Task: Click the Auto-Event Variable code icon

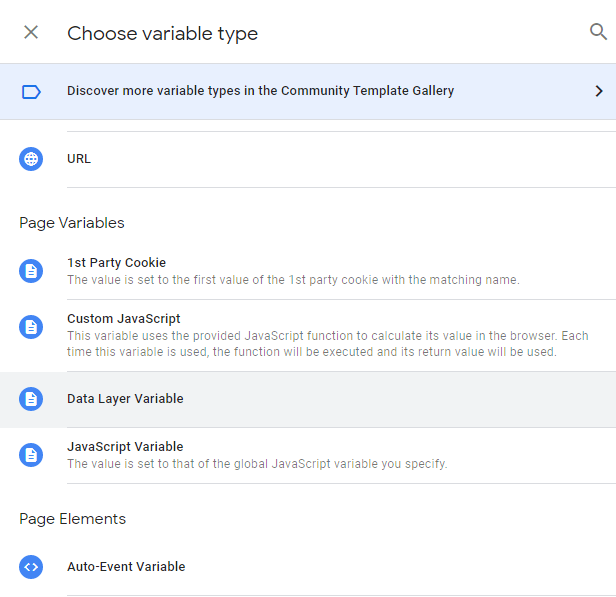Action: [31, 567]
